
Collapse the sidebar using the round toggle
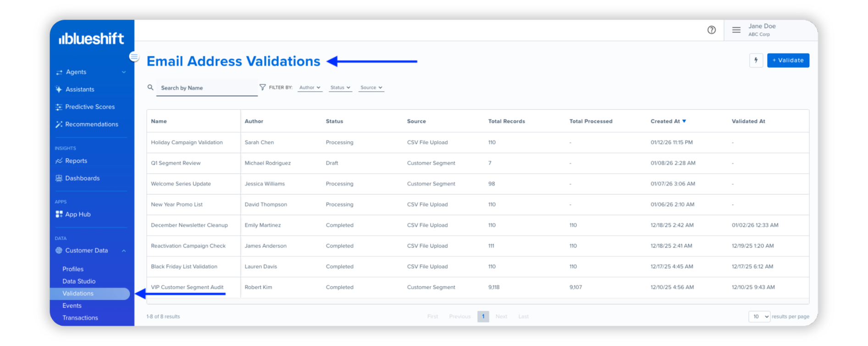(x=134, y=57)
